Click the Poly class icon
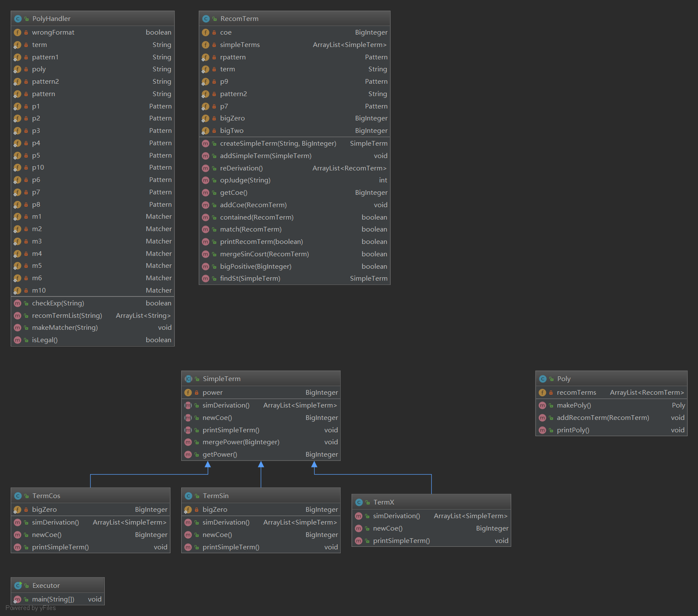Screen dimensions: 698x616 [542, 379]
